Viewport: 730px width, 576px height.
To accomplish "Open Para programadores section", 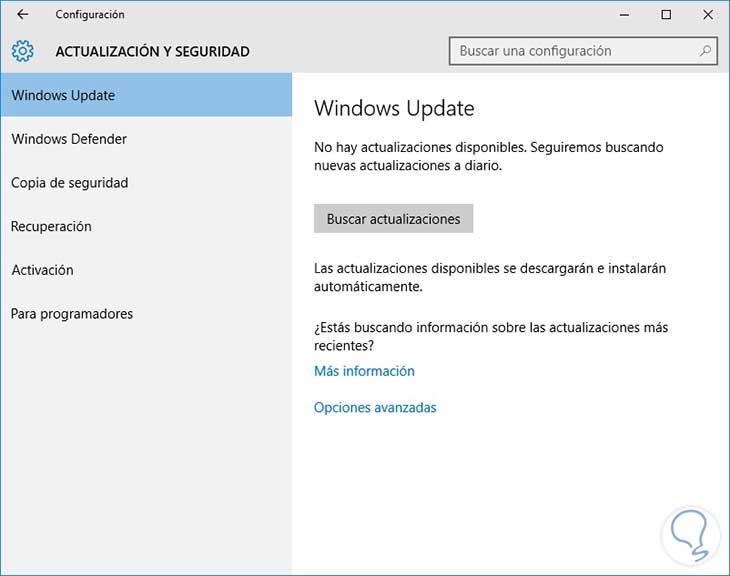I will coord(146,314).
